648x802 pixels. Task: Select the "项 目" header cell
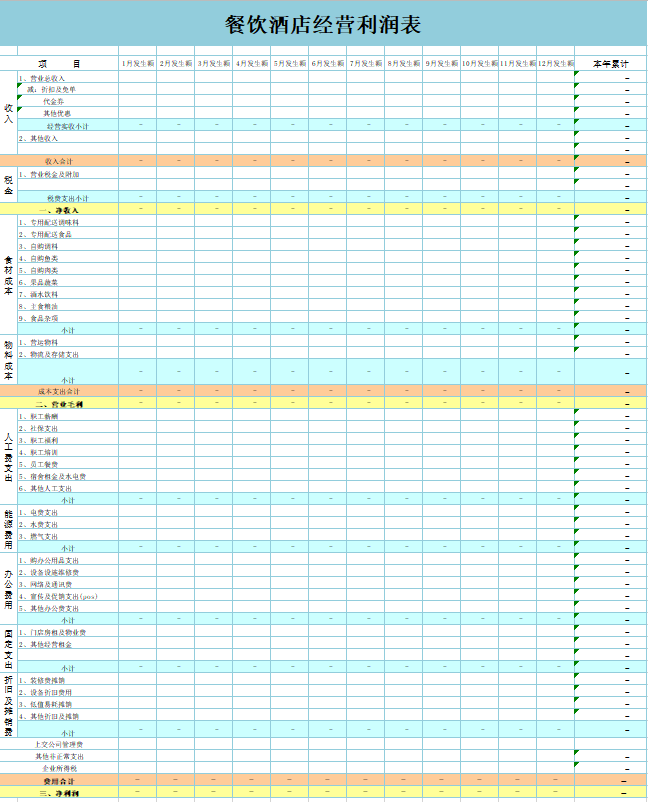[59, 64]
